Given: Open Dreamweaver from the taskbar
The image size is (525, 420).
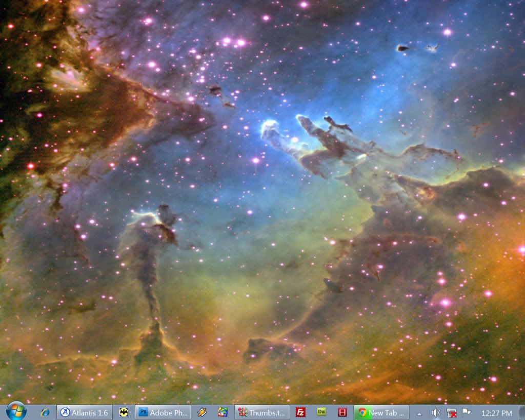Looking at the screenshot, I should click(x=322, y=412).
